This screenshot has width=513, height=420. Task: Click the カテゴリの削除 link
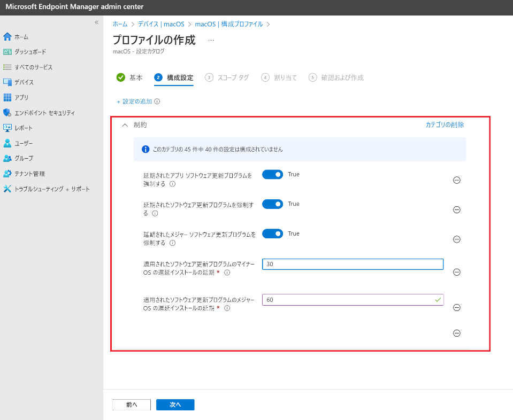pyautogui.click(x=445, y=125)
